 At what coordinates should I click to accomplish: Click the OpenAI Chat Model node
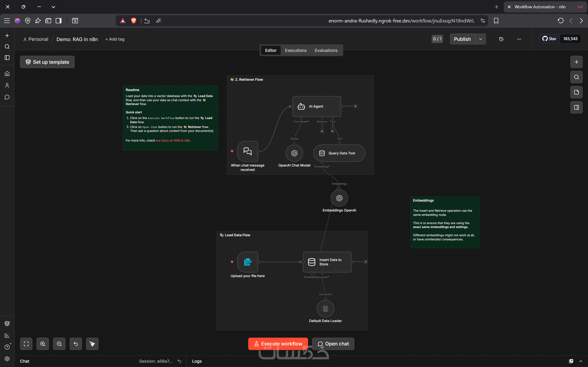(x=294, y=153)
